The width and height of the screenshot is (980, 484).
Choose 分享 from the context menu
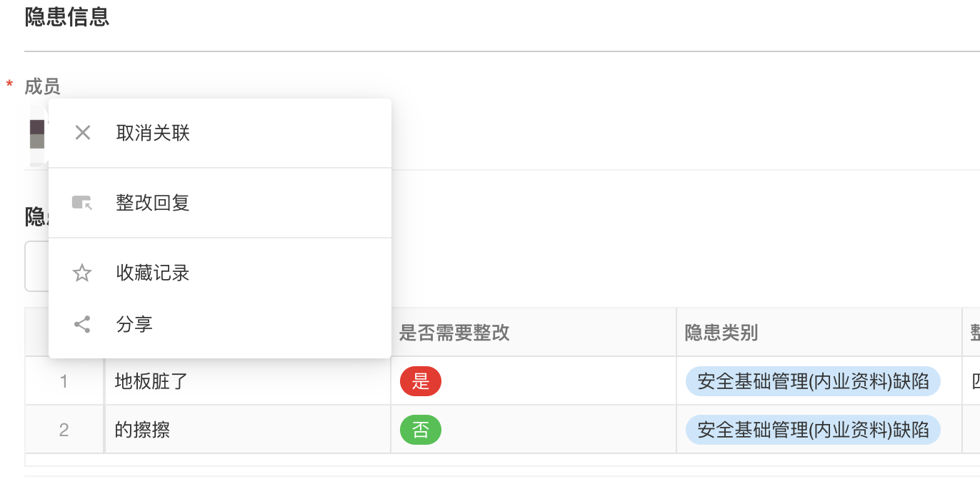coord(134,325)
